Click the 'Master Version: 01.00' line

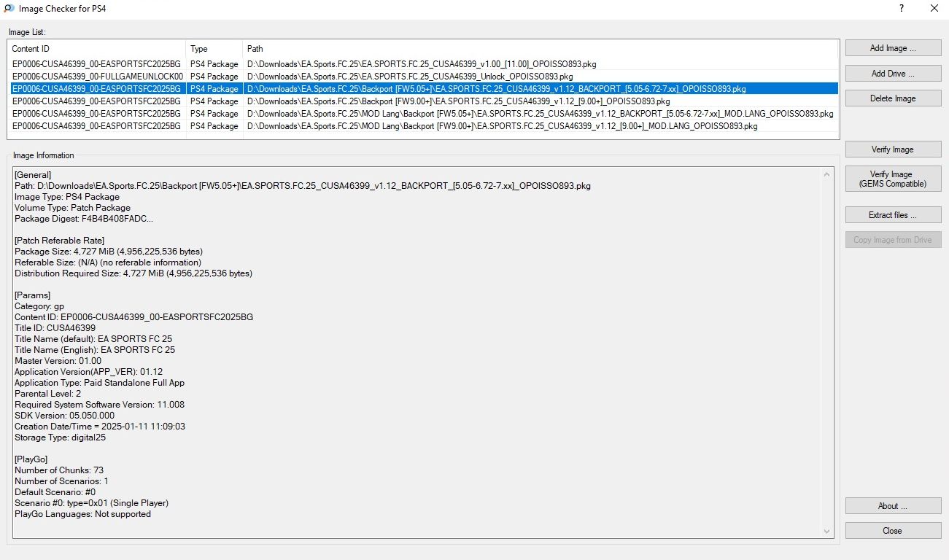click(x=58, y=361)
